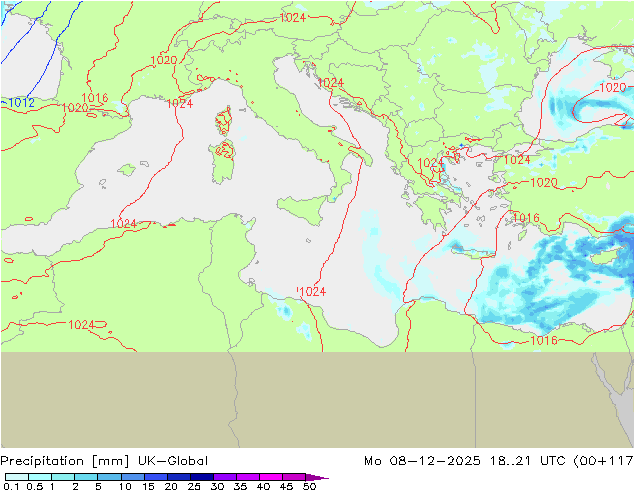634x490 pixels.
Task: Click the 0.1–0.5 mm palest legend swatch
Action: (x=17, y=477)
